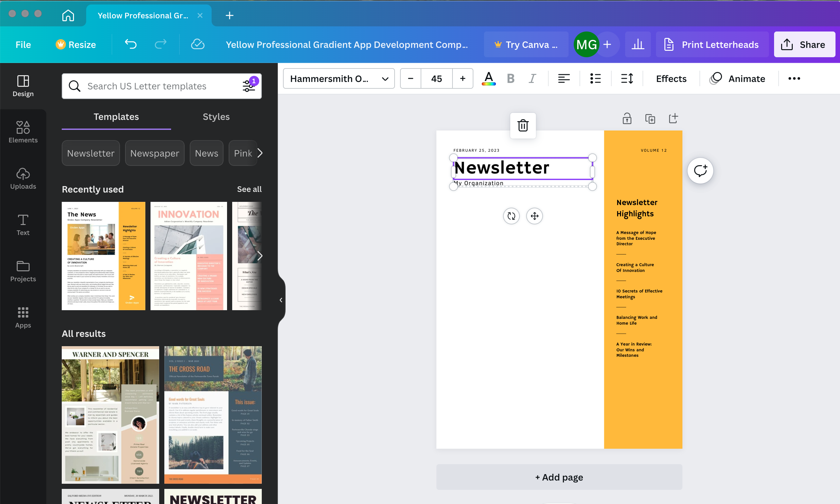Image resolution: width=840 pixels, height=504 pixels.
Task: Click the spacing adjustment icon
Action: (x=626, y=78)
